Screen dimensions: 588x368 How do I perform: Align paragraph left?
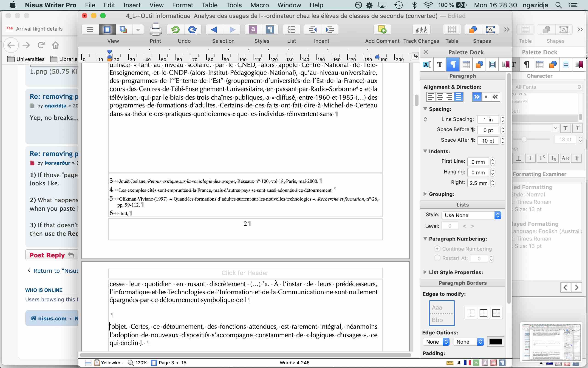[431, 97]
